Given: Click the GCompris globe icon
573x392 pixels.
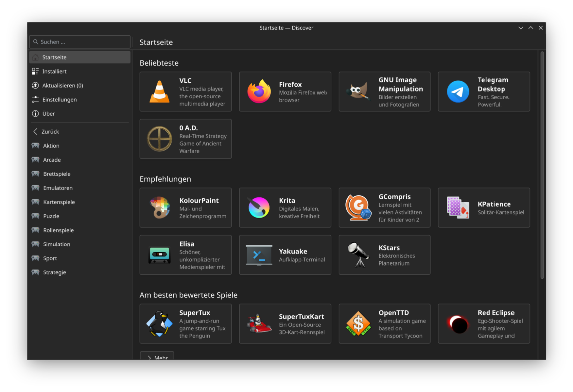Looking at the screenshot, I should coord(358,207).
